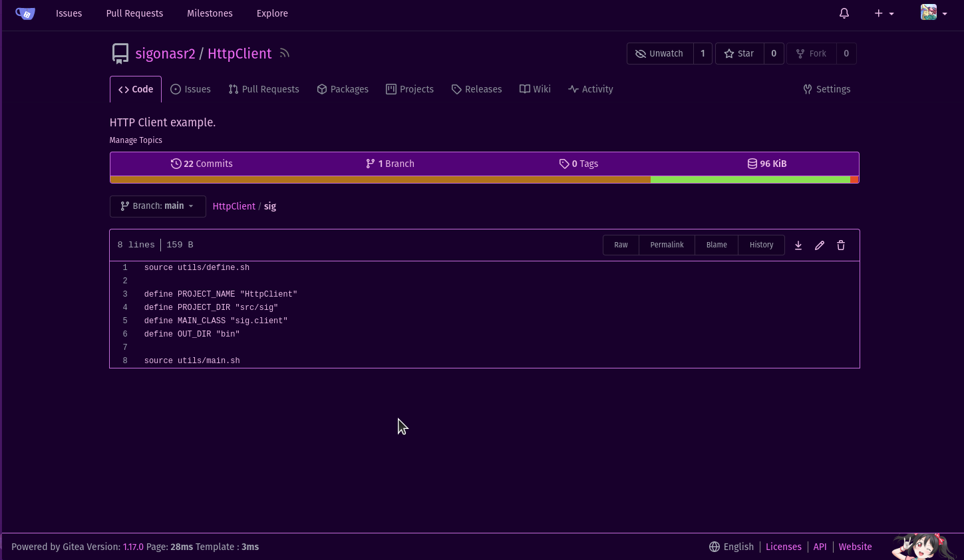Open the sigonasr2 owner link
The image size is (964, 560).
pyautogui.click(x=166, y=54)
